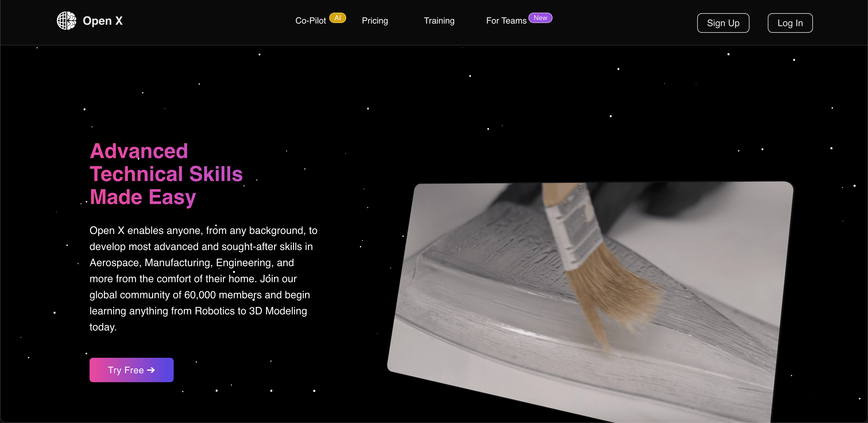
Task: Select the heading Advanced Technical Skills Made Easy
Action: [166, 174]
